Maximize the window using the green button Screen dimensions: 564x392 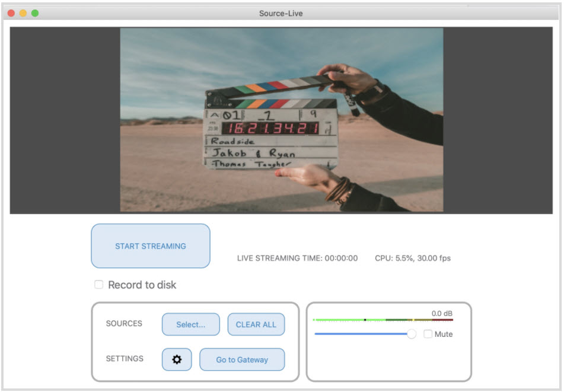35,13
